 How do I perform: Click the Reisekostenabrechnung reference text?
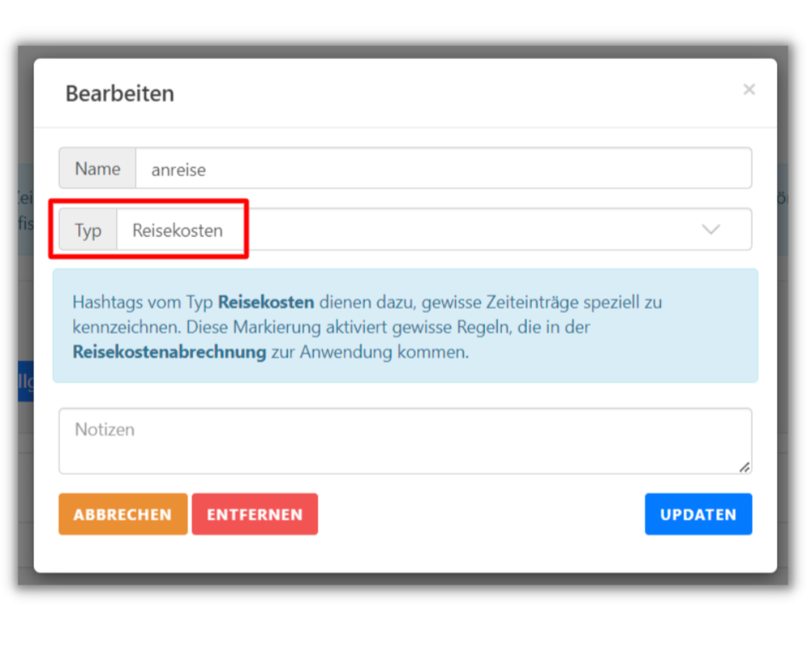(x=169, y=352)
